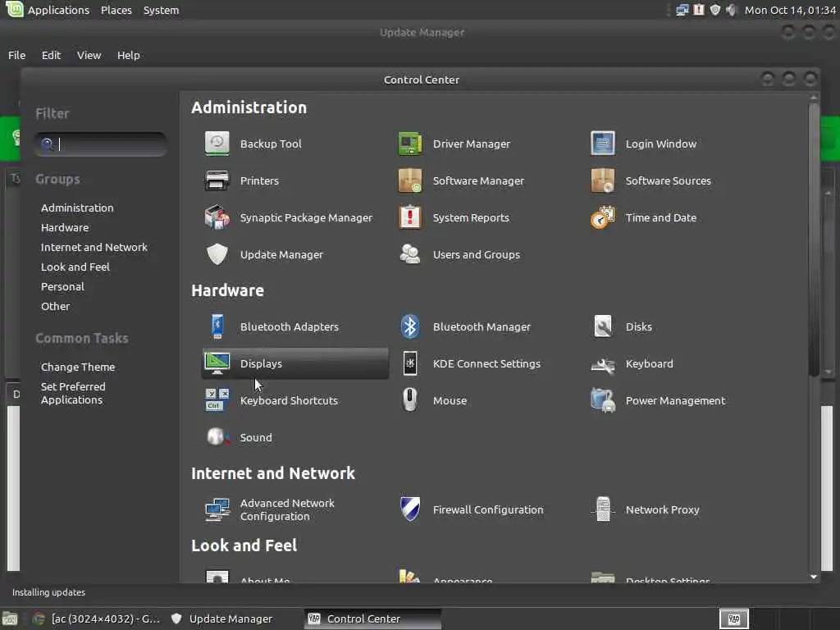Switch to the [ac (3024×4032) taskbar window

click(x=96, y=619)
